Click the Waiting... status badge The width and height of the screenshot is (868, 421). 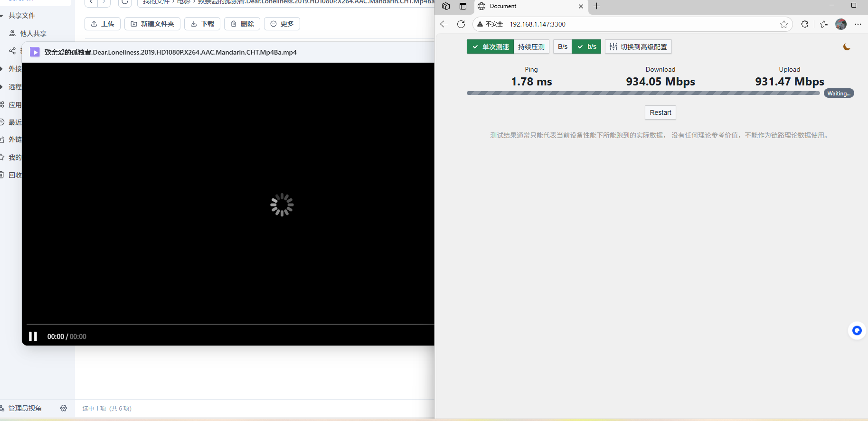[839, 94]
